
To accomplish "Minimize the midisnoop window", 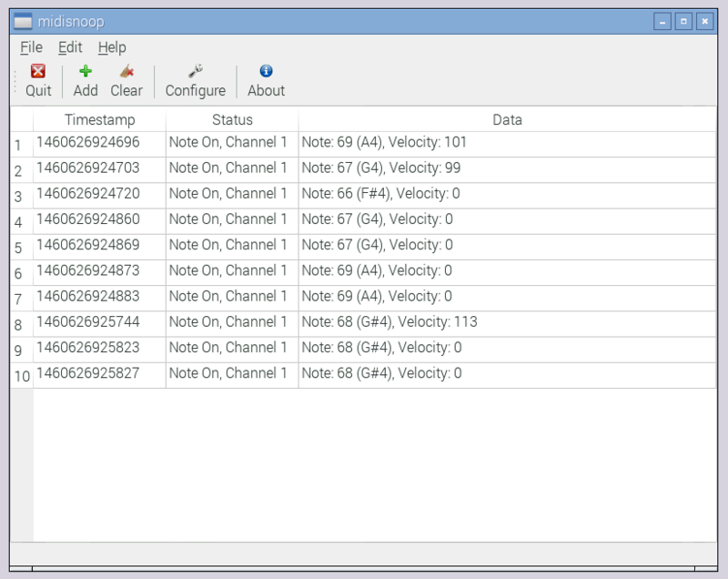I will pos(662,21).
